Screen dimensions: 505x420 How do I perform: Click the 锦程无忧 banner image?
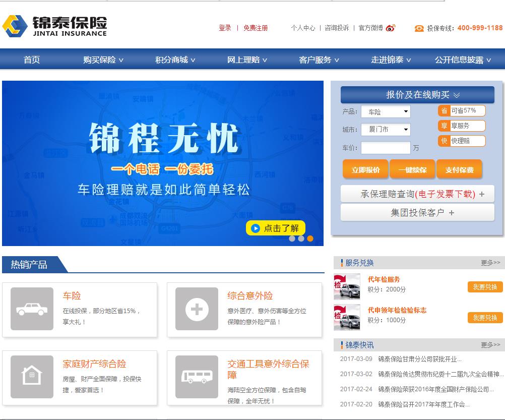coord(163,163)
